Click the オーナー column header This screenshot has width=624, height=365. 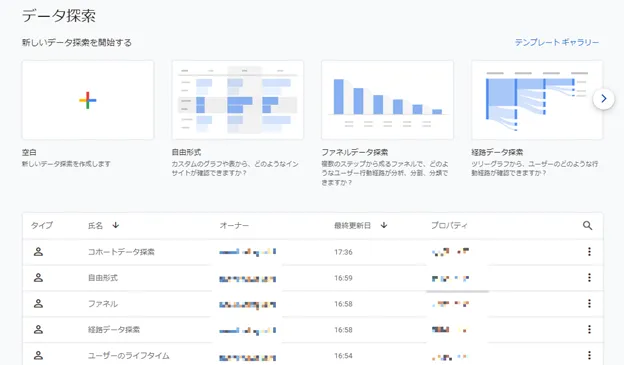click(x=234, y=225)
